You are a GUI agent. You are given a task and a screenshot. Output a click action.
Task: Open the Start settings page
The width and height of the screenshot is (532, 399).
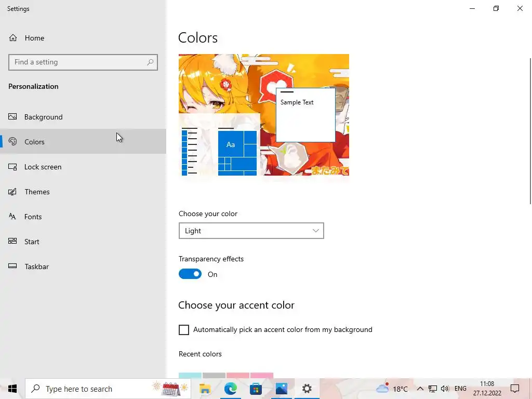[83, 242]
